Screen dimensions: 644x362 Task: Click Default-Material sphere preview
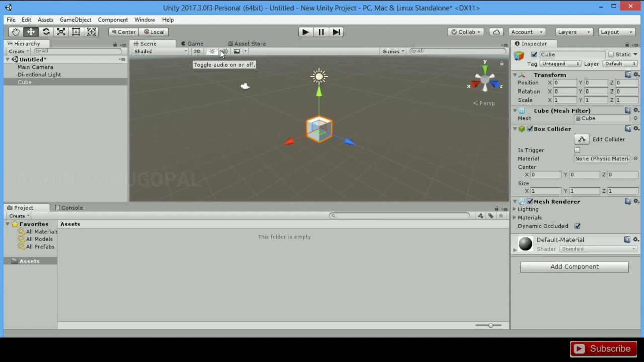point(525,244)
